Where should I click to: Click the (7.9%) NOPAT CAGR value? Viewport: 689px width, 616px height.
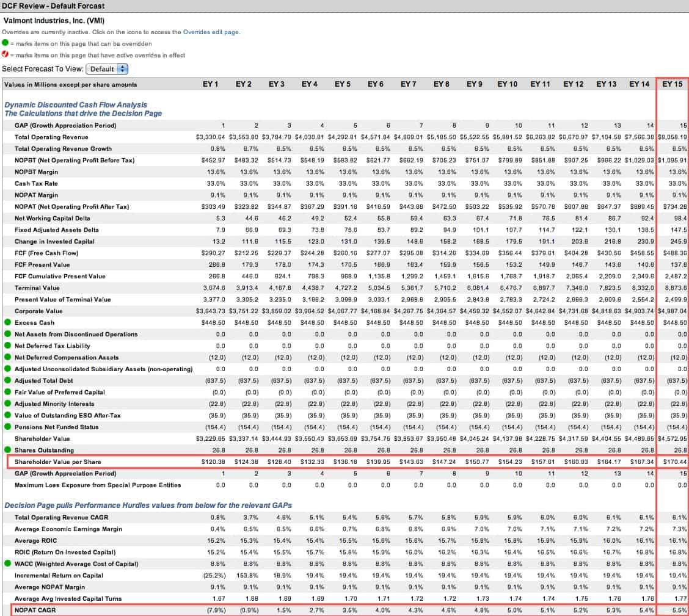tap(216, 610)
